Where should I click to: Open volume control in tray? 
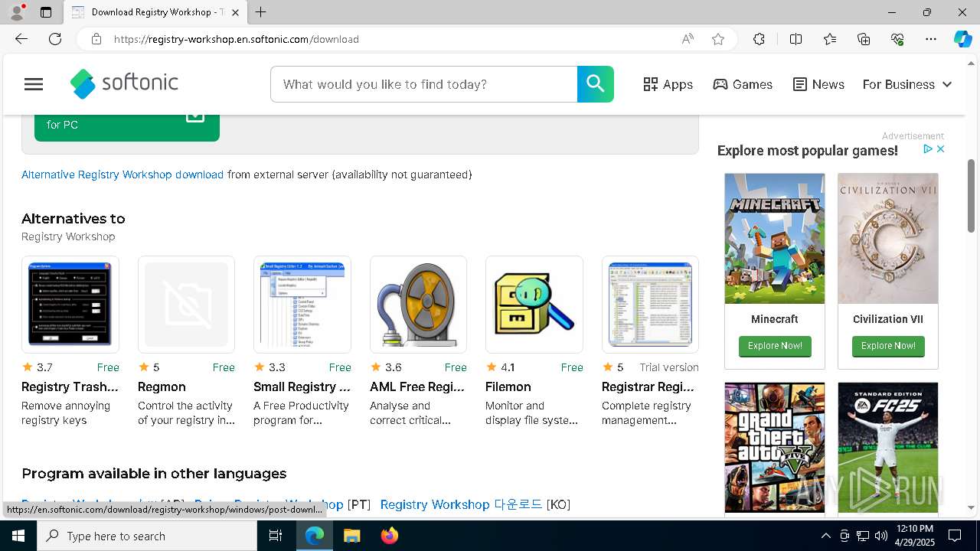click(881, 536)
